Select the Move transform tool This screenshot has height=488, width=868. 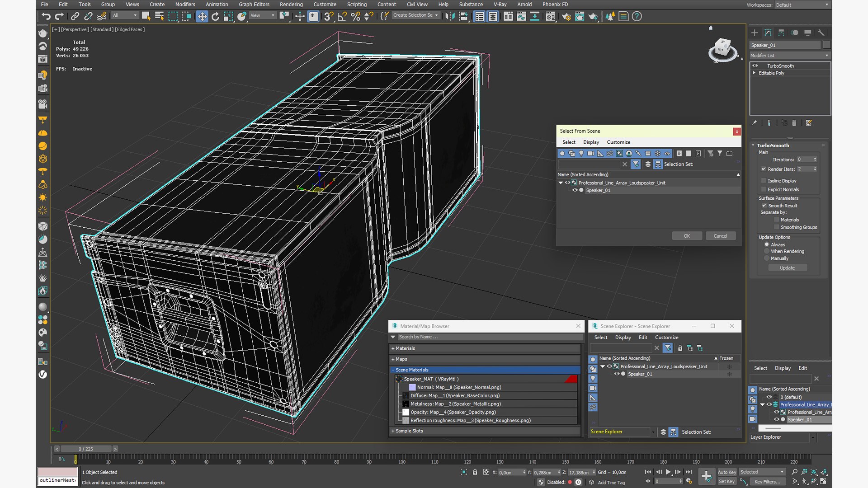click(x=202, y=17)
